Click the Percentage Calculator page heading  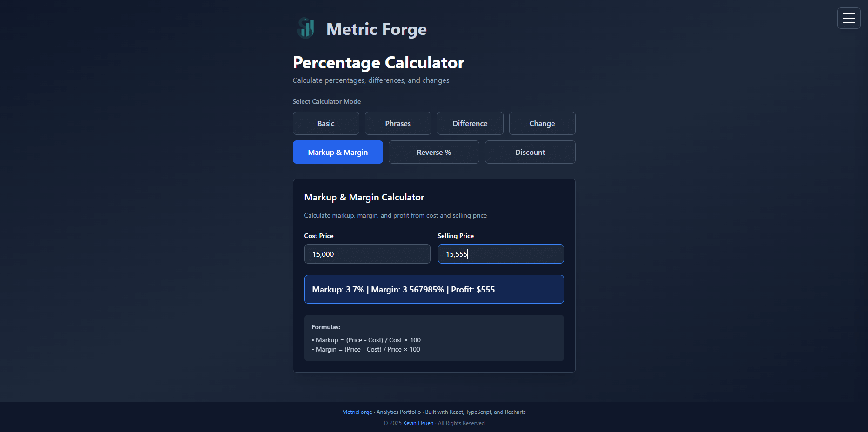point(378,63)
